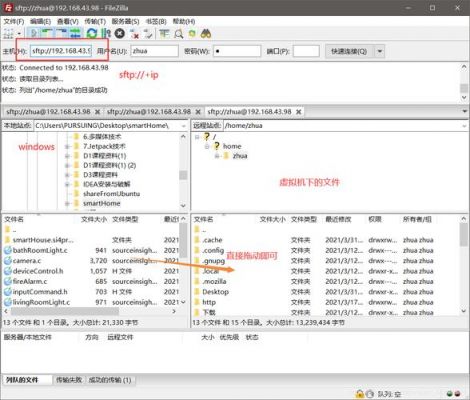Toggle the message log display icon
The image size is (470, 400).
(x=34, y=33)
